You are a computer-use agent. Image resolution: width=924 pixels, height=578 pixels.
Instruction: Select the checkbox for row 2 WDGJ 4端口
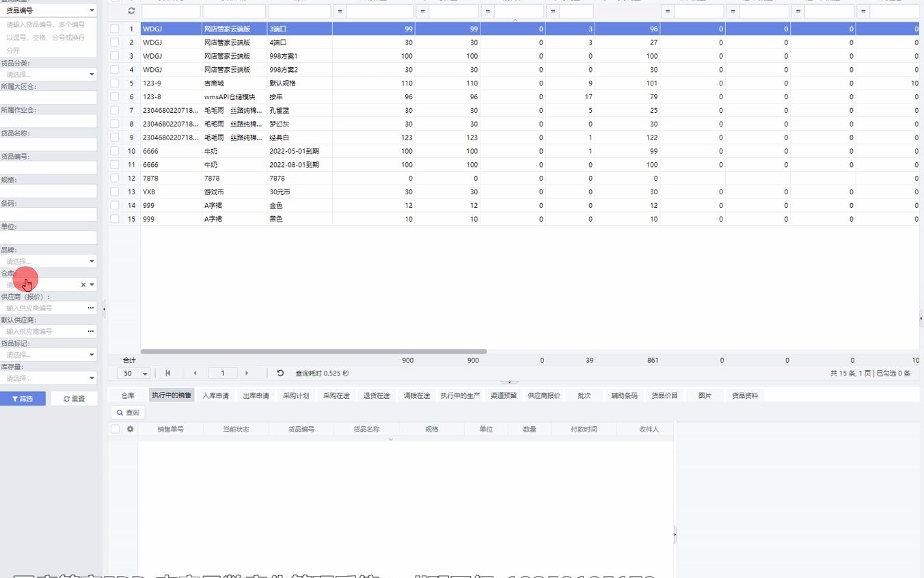point(115,42)
